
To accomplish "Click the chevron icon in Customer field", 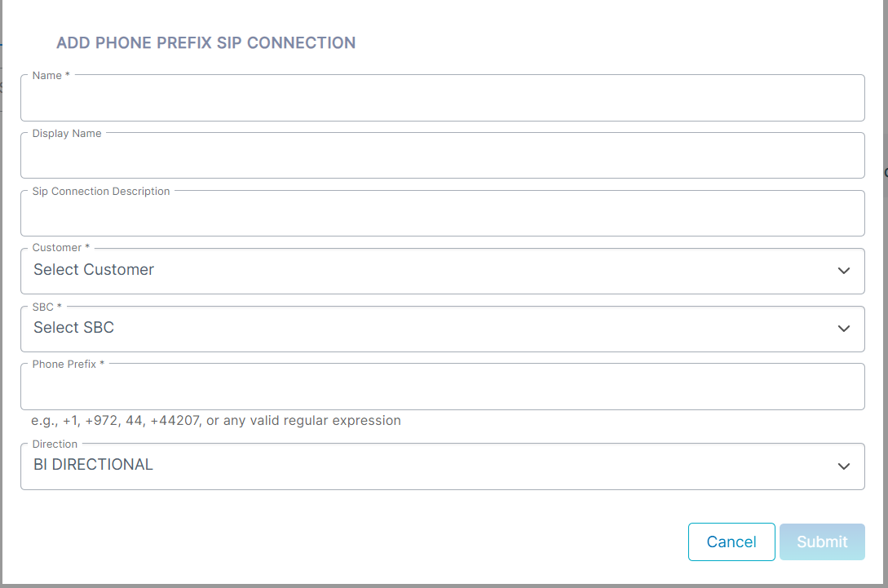I will (843, 271).
